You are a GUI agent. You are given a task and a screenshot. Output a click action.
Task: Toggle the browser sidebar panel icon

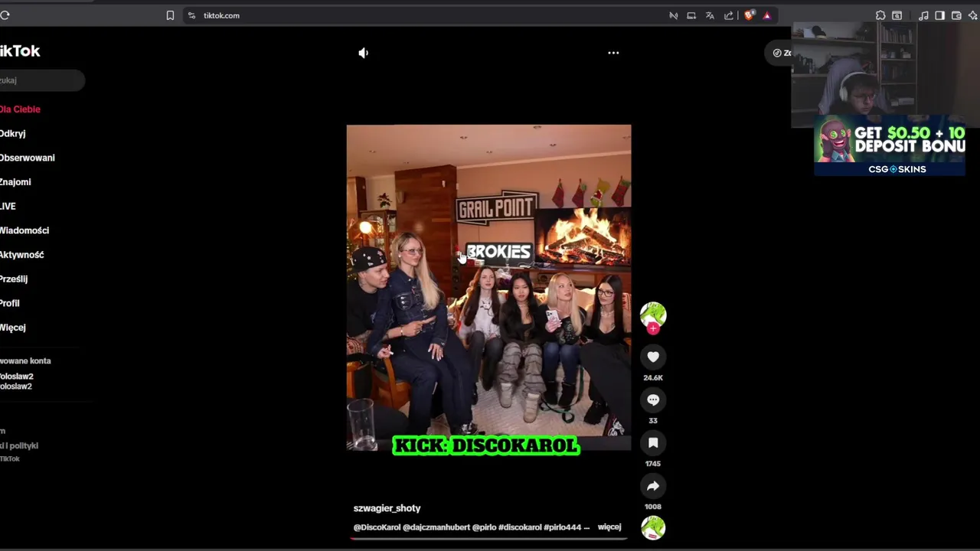[939, 15]
